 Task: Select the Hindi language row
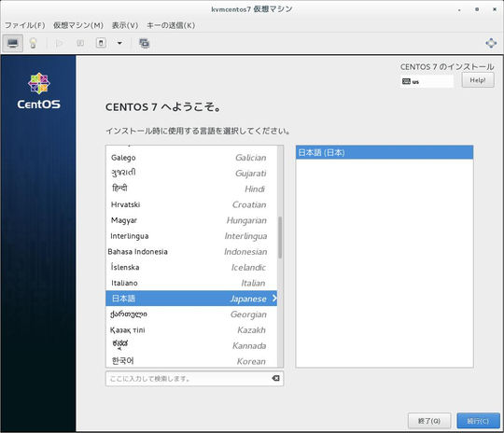[191, 189]
